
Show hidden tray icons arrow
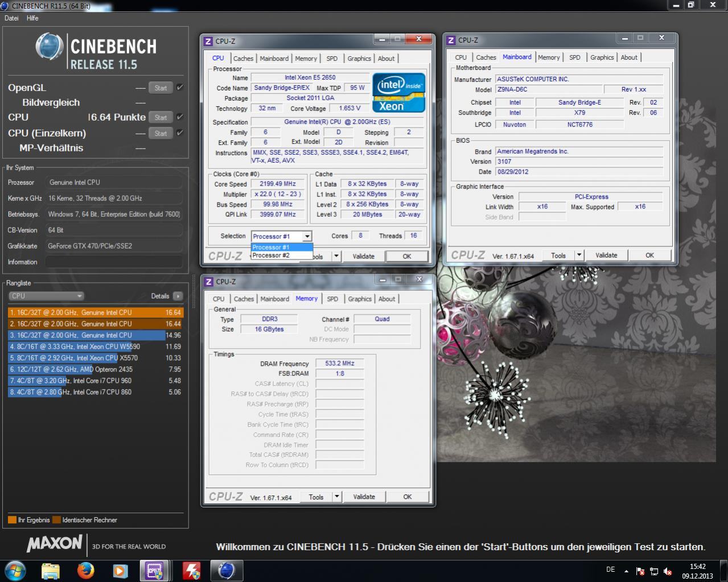tap(627, 571)
